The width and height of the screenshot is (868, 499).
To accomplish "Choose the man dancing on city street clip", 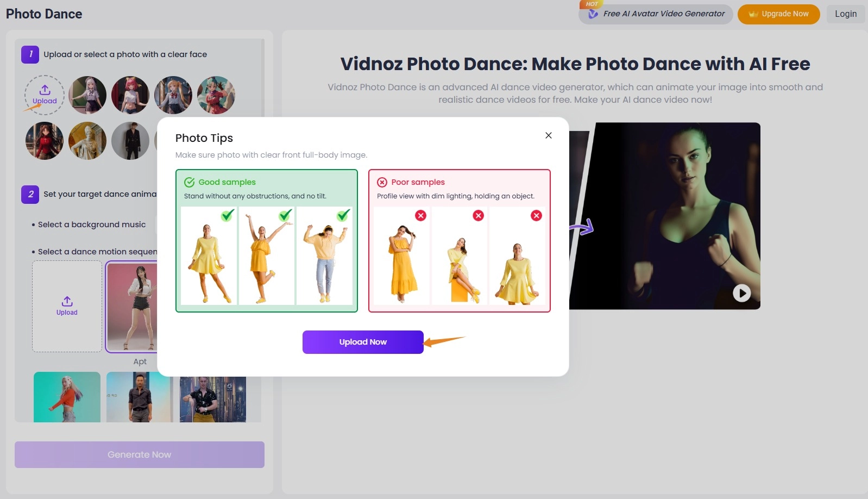I will pyautogui.click(x=212, y=399).
